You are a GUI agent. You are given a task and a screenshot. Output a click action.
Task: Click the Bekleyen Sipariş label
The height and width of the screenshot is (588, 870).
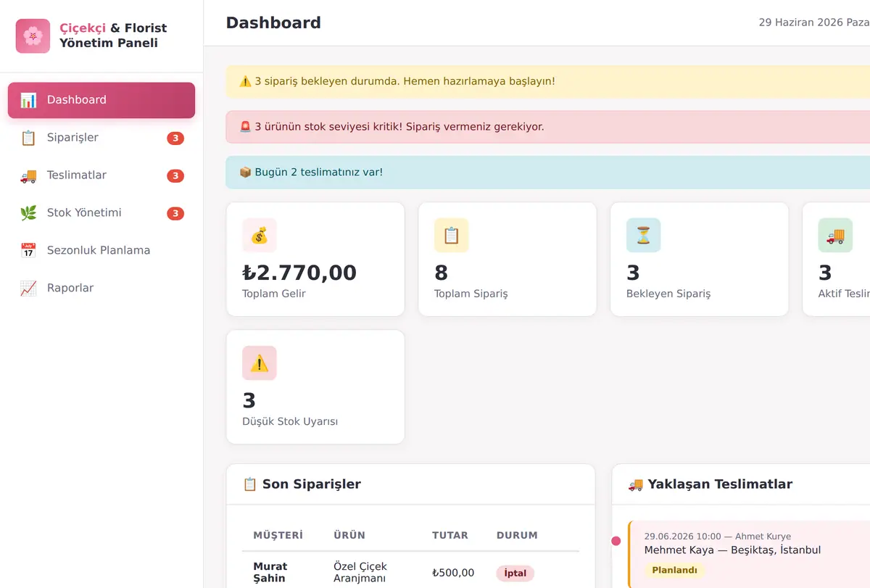(x=668, y=294)
